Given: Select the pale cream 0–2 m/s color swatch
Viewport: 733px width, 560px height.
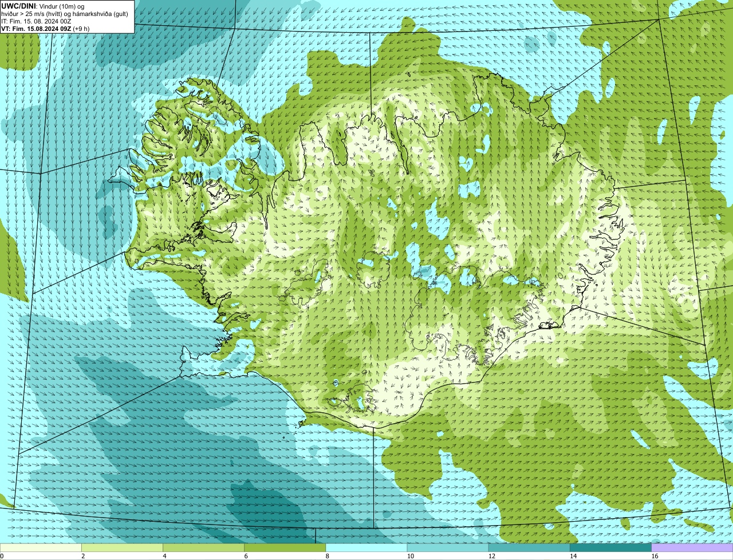Looking at the screenshot, I should pos(41,548).
